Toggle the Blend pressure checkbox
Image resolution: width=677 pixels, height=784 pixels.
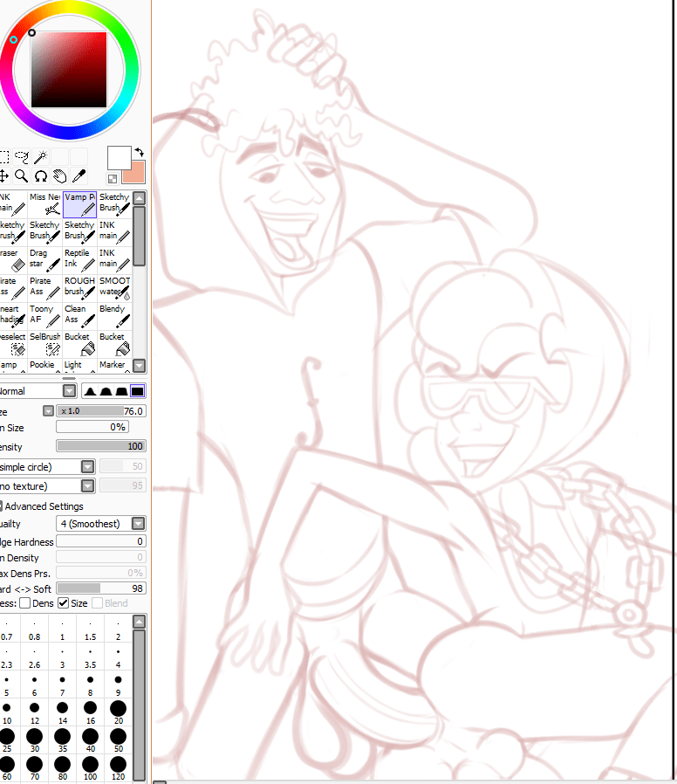tap(98, 603)
